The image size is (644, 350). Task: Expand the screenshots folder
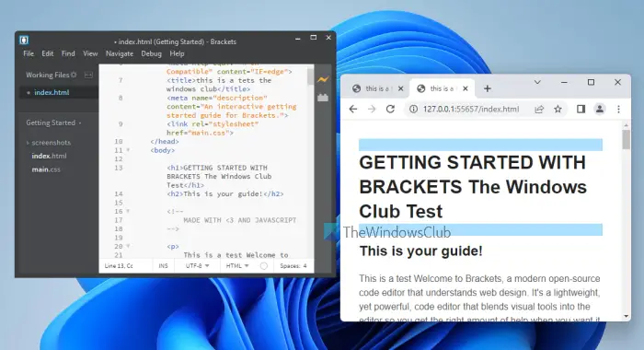pyautogui.click(x=48, y=143)
